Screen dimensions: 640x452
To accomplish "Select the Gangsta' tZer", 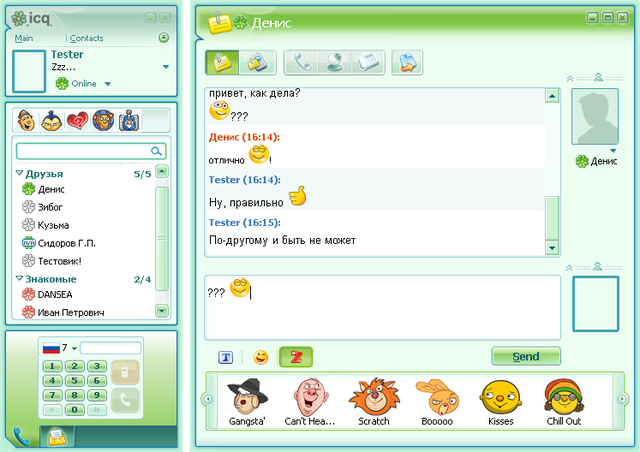I will [x=247, y=401].
